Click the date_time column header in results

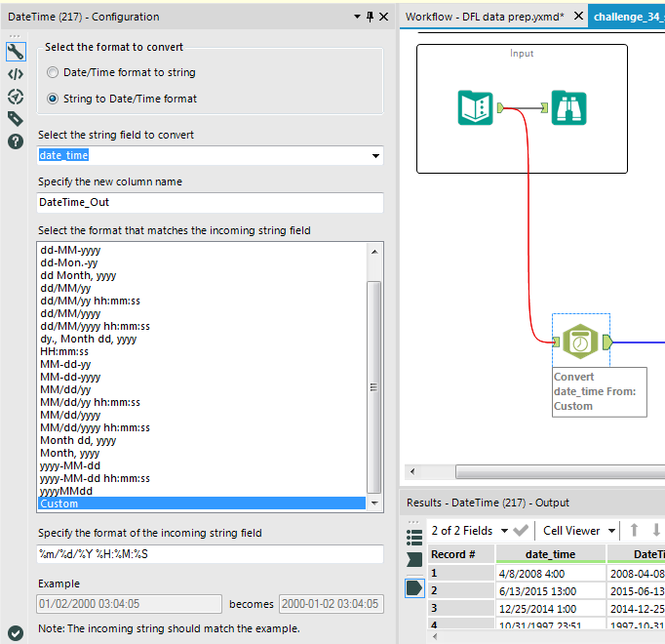point(550,554)
